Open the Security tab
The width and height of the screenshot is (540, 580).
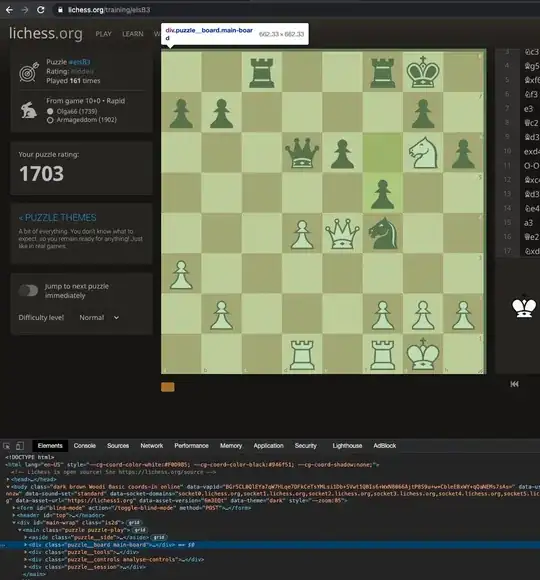click(x=306, y=446)
